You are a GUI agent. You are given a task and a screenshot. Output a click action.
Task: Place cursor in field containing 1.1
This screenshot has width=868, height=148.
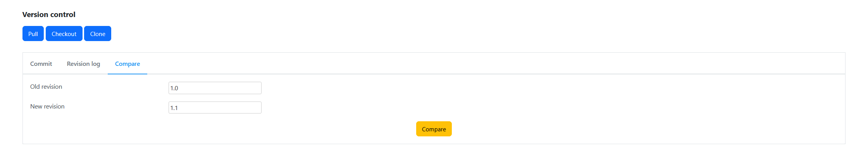(x=215, y=108)
